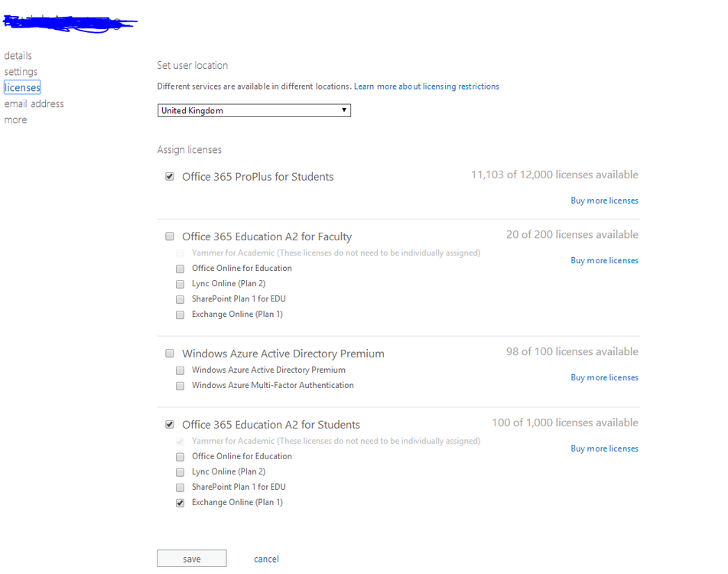Viewport: 728px width, 574px height.
Task: Check Windows Azure Multi-Factor Authentication
Action: (x=180, y=386)
